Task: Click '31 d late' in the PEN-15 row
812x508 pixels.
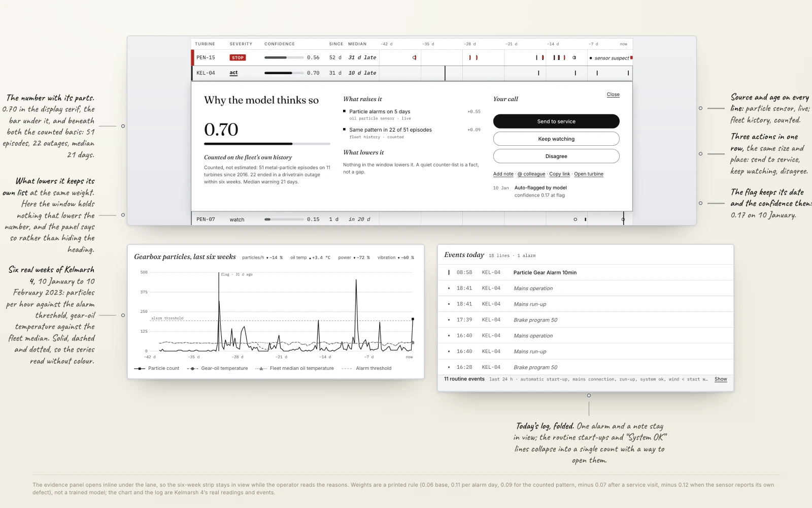Action: coord(362,58)
